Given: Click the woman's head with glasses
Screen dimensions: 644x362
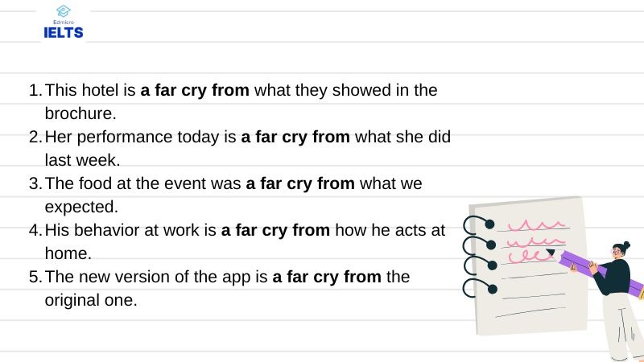Looking at the screenshot, I should point(621,250).
